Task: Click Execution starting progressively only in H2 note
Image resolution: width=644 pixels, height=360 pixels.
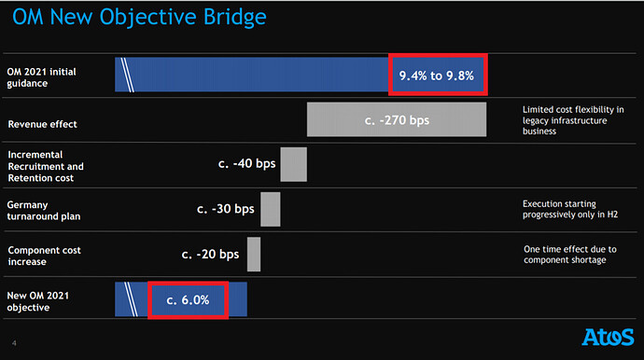Action: [x=570, y=209]
